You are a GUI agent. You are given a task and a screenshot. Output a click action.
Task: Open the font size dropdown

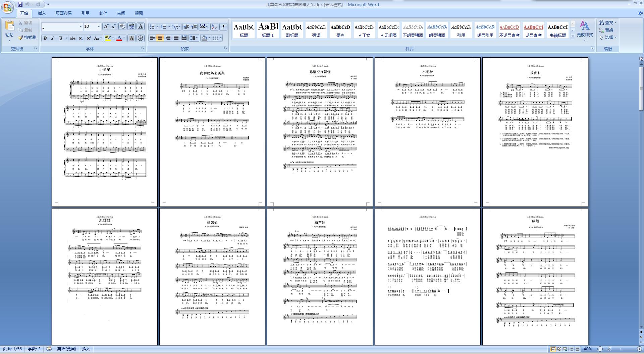(x=99, y=26)
